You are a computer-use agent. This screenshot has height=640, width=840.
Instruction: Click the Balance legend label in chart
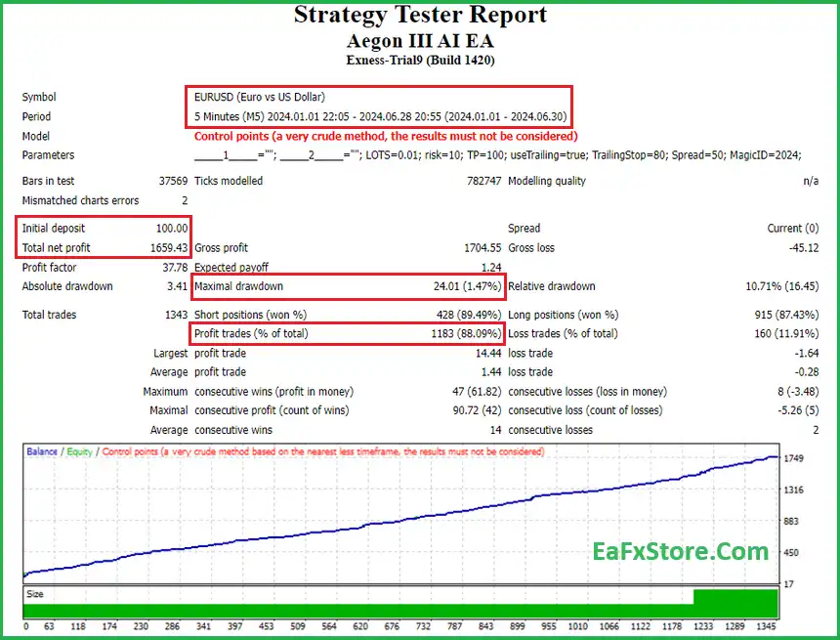point(42,451)
